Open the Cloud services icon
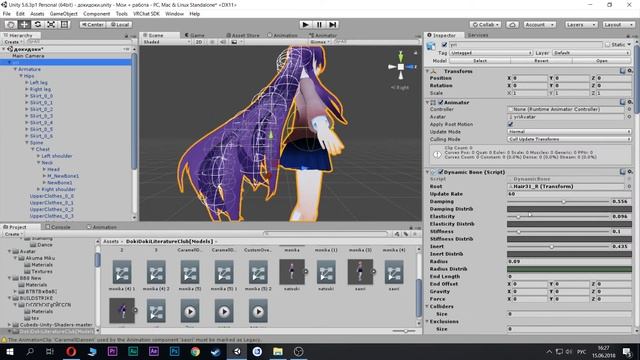 [x=512, y=24]
